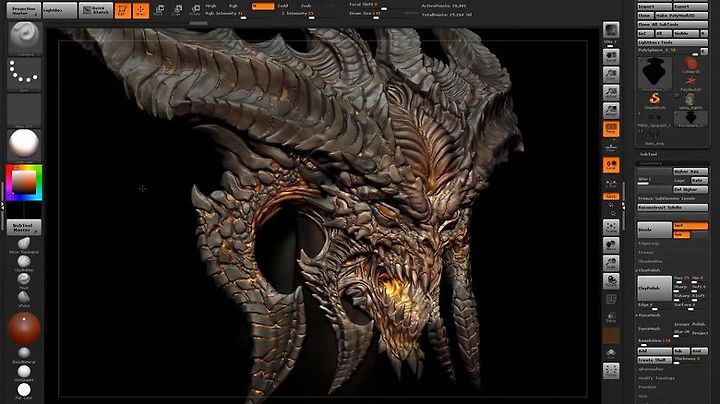Click Clone tool button

(645, 16)
